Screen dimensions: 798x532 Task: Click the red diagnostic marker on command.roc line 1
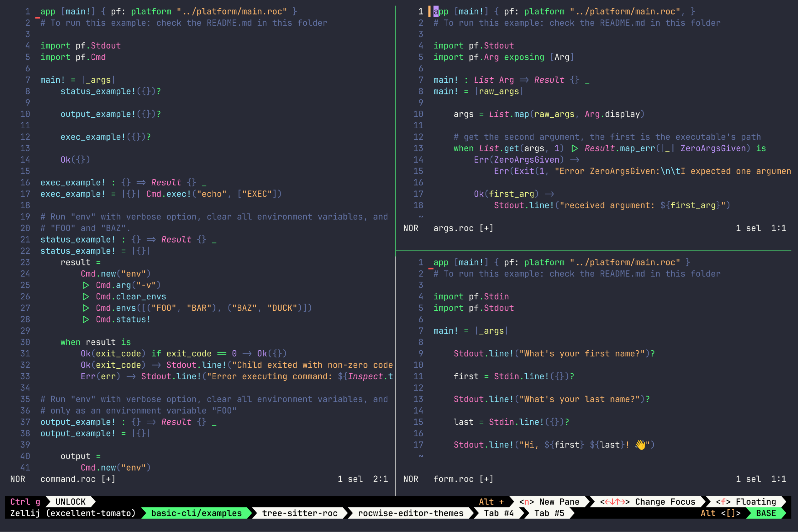(38, 17)
